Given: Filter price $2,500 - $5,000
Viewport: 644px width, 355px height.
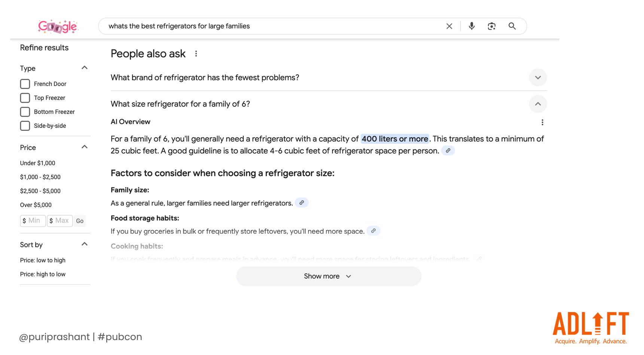Looking at the screenshot, I should 40,191.
